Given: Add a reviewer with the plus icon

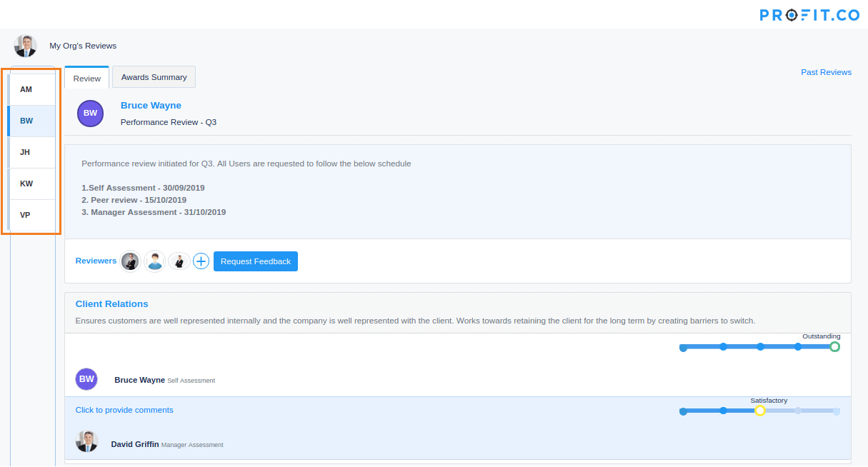Looking at the screenshot, I should 201,261.
